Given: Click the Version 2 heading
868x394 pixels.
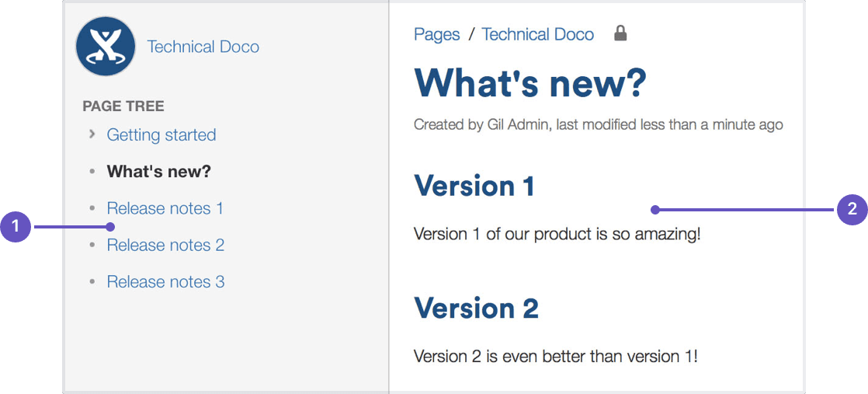Looking at the screenshot, I should 476,308.
